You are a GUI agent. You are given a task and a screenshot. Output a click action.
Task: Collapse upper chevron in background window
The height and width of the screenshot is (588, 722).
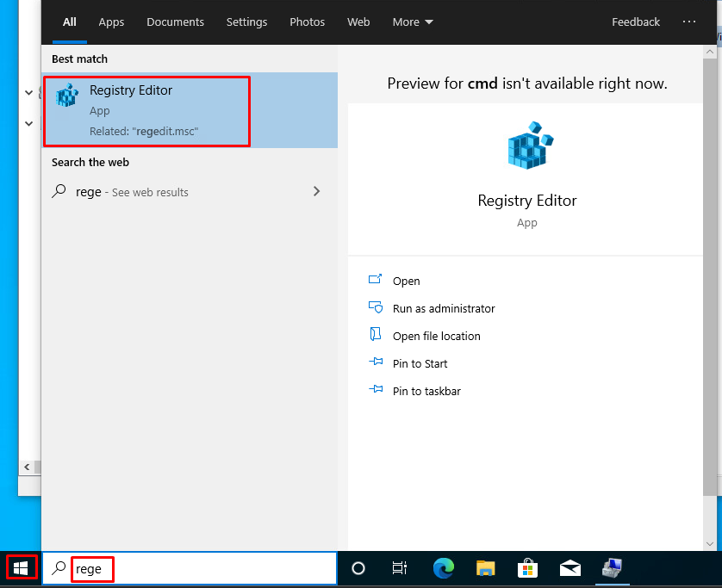(x=28, y=93)
